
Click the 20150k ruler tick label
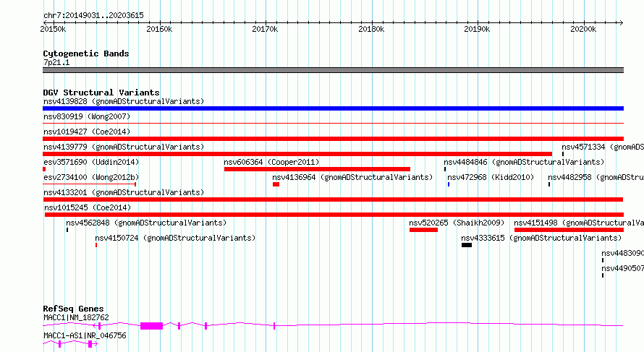point(53,29)
